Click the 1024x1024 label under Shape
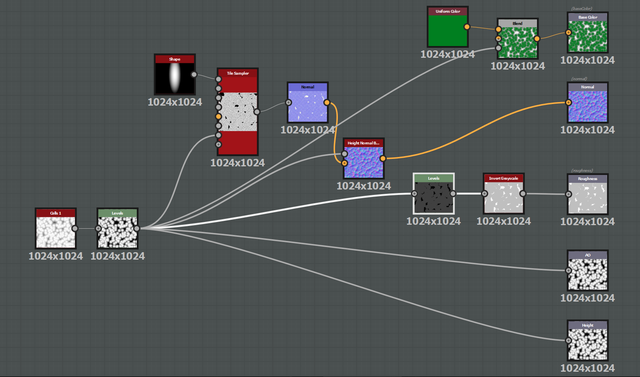The height and width of the screenshot is (377, 640). click(175, 102)
